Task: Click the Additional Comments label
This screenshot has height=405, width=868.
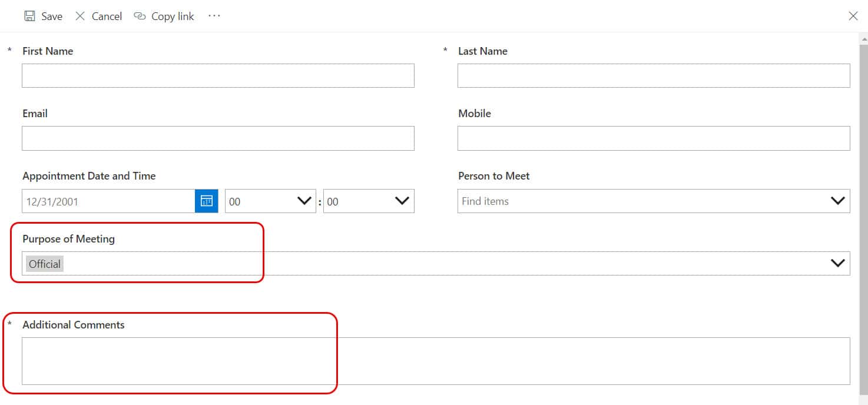Action: (74, 325)
